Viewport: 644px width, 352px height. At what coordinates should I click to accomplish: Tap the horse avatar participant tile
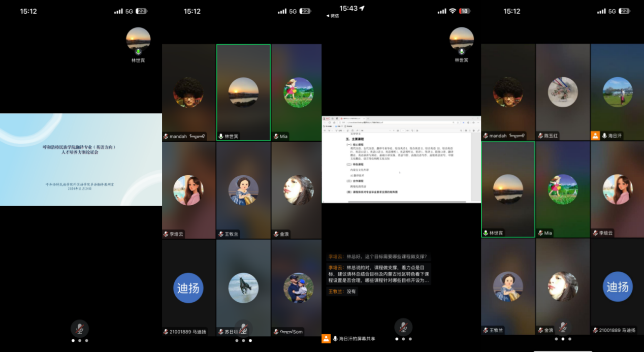coord(243,287)
